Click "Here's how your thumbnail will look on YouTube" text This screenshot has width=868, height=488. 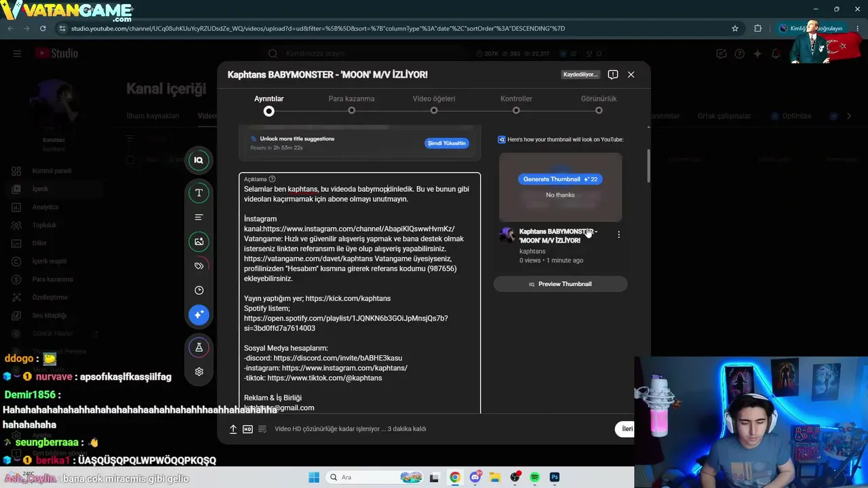[x=565, y=140]
